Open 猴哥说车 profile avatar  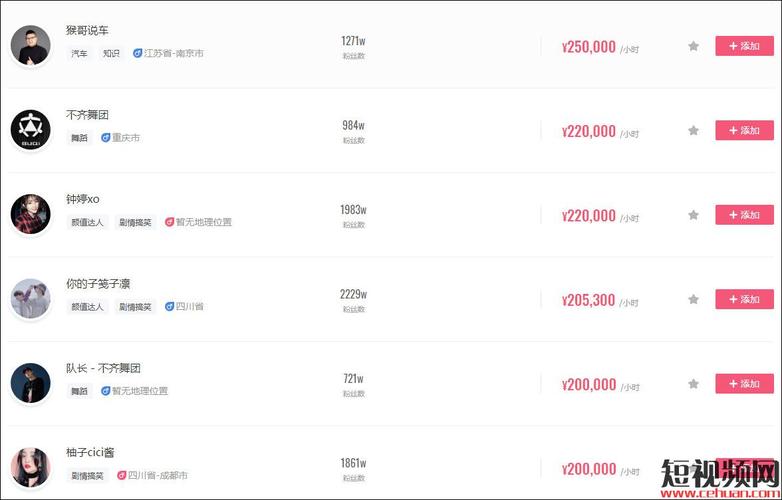click(x=30, y=45)
